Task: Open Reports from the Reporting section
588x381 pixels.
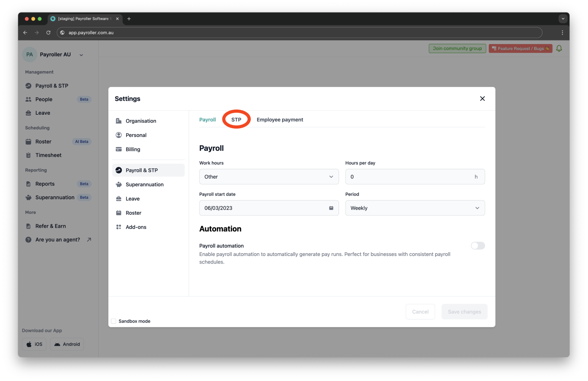Action: click(x=29, y=183)
